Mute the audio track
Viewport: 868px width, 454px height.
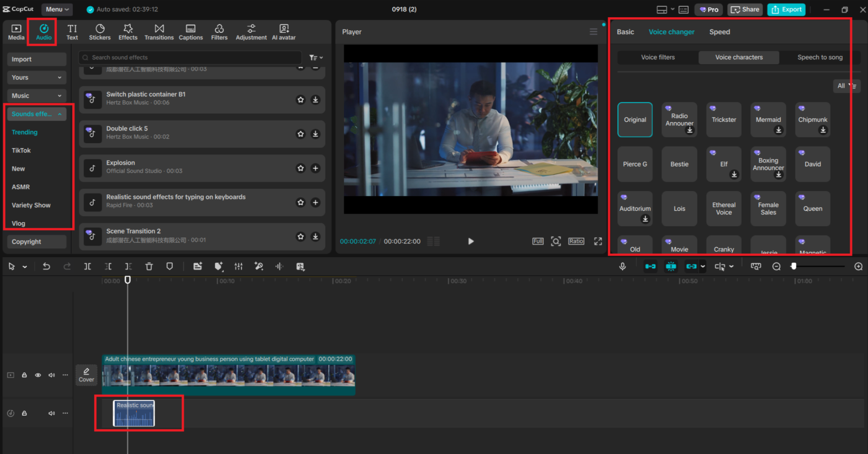[52, 413]
